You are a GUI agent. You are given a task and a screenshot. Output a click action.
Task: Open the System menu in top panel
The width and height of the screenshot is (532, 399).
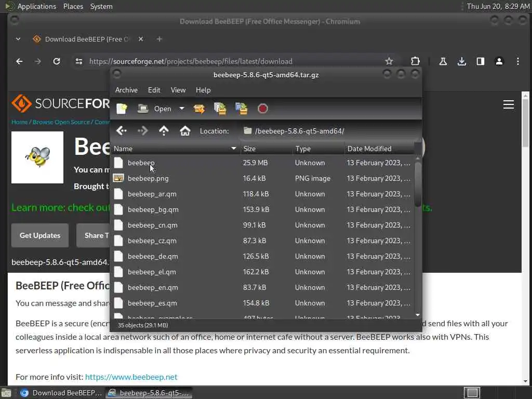coord(101,6)
